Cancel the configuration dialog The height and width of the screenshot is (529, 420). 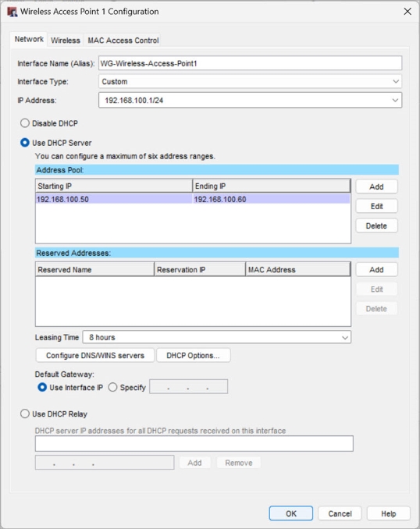pos(340,513)
